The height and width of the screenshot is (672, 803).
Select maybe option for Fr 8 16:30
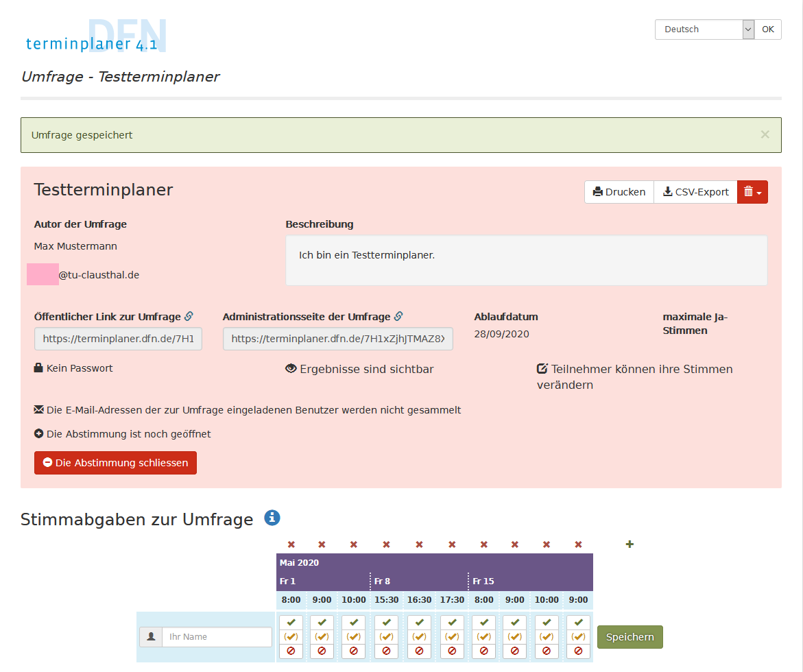click(x=419, y=637)
